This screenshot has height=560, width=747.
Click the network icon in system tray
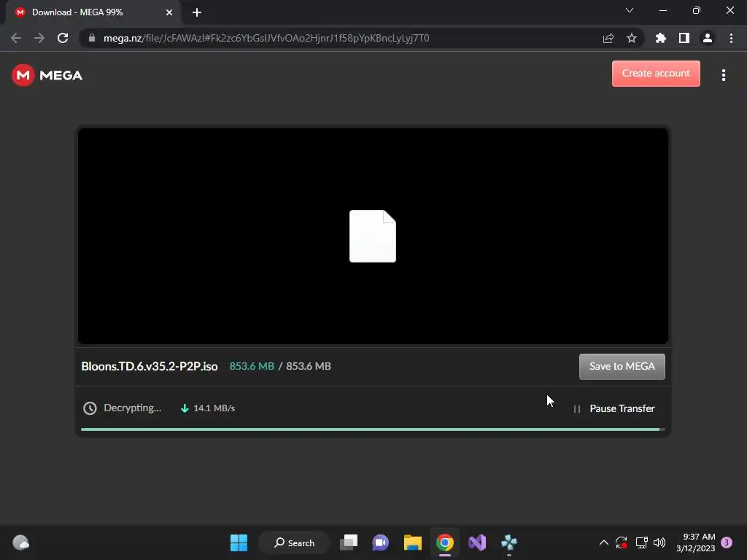click(642, 542)
